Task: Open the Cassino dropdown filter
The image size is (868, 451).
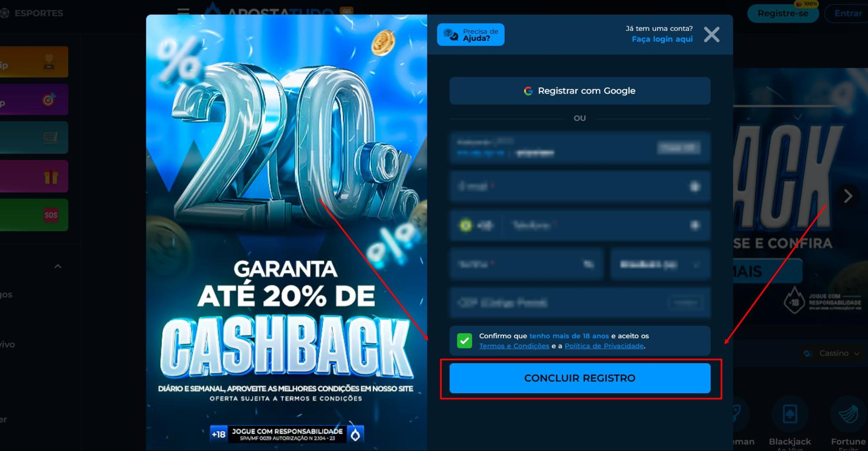Action: pos(831,353)
